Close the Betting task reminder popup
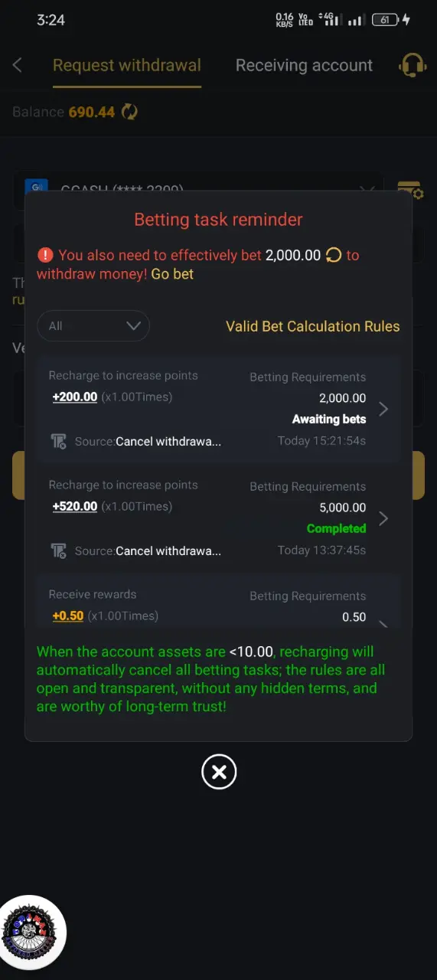437x980 pixels. point(219,772)
